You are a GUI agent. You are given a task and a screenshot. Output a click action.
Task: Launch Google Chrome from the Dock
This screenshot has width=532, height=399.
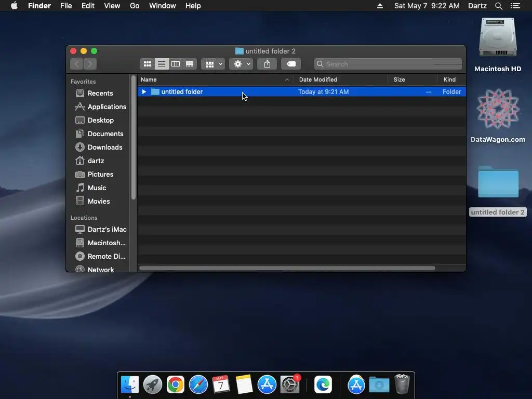175,384
